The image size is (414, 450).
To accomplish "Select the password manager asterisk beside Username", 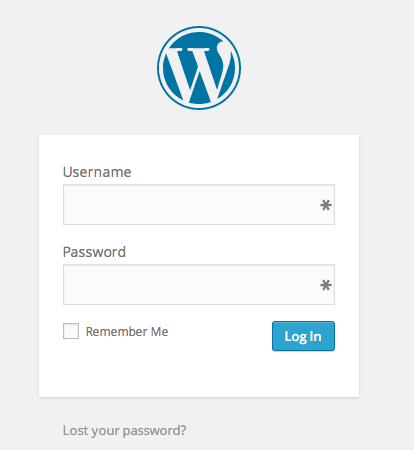I will pyautogui.click(x=326, y=205).
